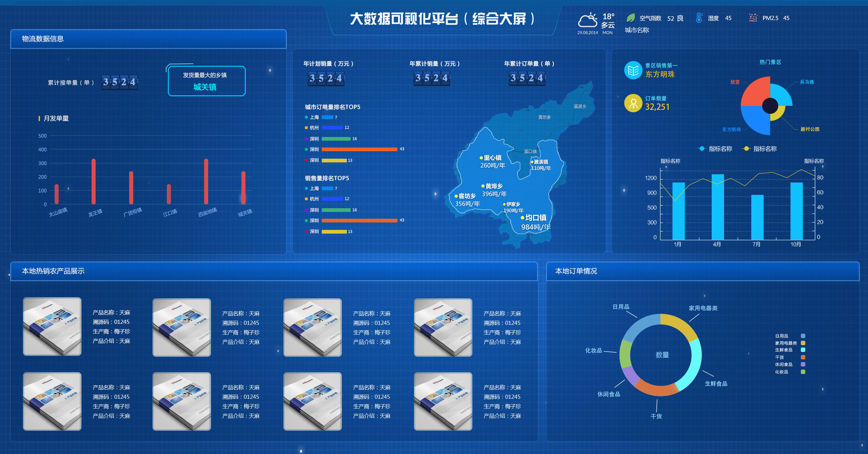Click the humidity thermometer icon

(x=699, y=18)
